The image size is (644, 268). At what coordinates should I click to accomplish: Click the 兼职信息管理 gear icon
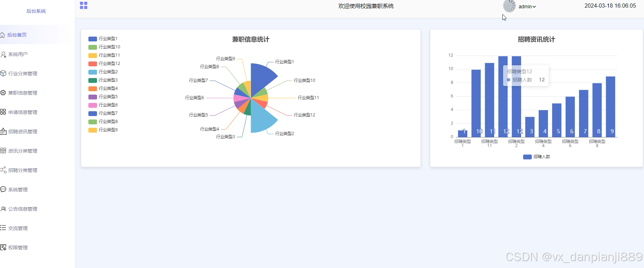pos(3,93)
